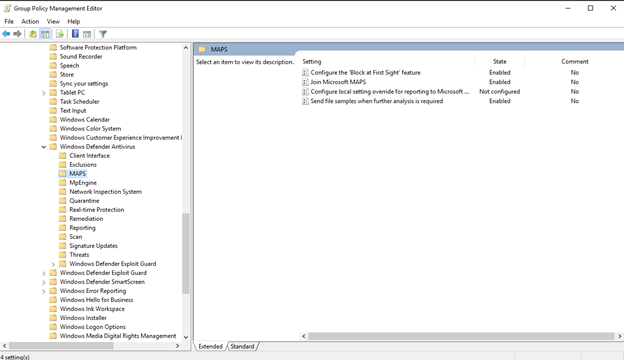This screenshot has height=360, width=624.
Task: Click the policy icon beside 'Block at First Sight'
Action: point(305,72)
